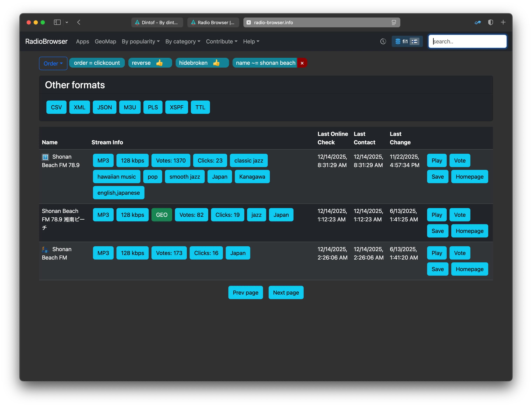The width and height of the screenshot is (532, 407).
Task: Remove the name shonan beach filter
Action: point(302,63)
